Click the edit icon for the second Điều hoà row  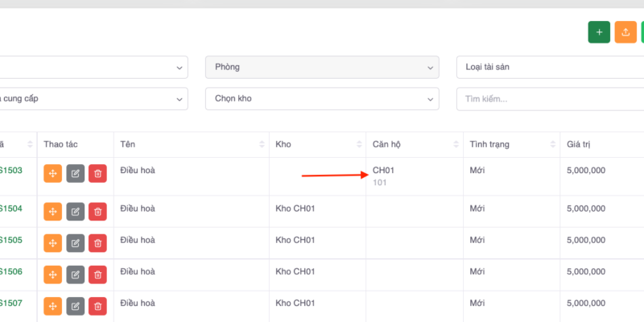point(75,212)
